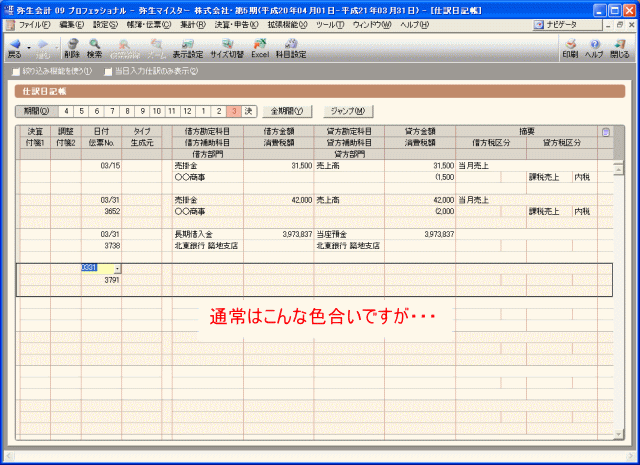Select the month 4 period tab
The width and height of the screenshot is (640, 465).
[x=66, y=111]
